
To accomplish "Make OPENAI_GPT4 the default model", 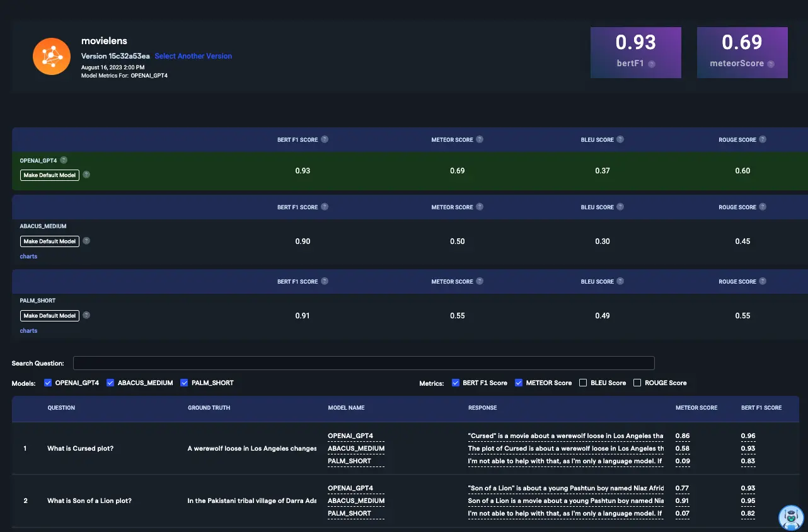I will [50, 175].
